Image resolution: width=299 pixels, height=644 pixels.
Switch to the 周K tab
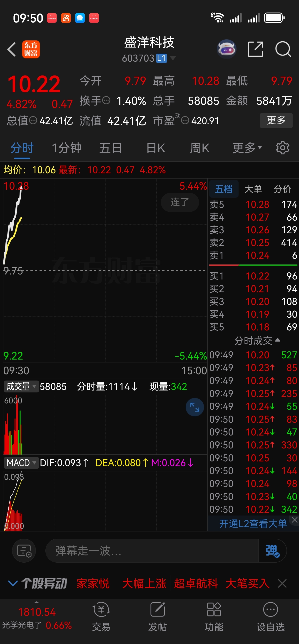pyautogui.click(x=199, y=148)
